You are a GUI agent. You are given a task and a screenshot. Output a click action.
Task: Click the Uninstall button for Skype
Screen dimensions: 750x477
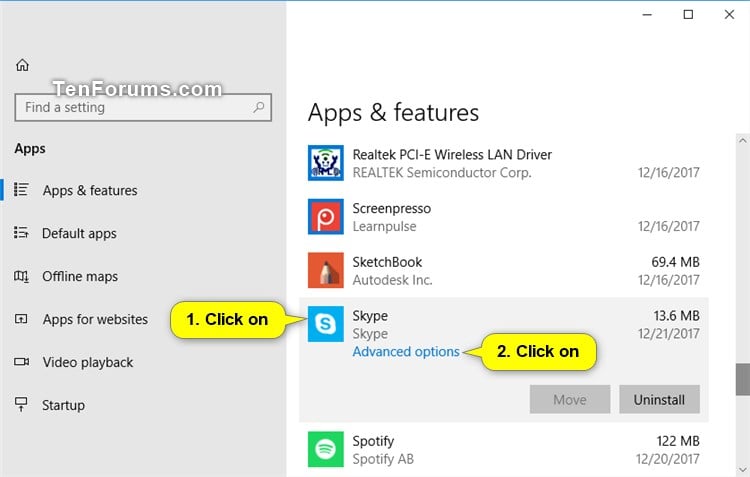pos(659,399)
